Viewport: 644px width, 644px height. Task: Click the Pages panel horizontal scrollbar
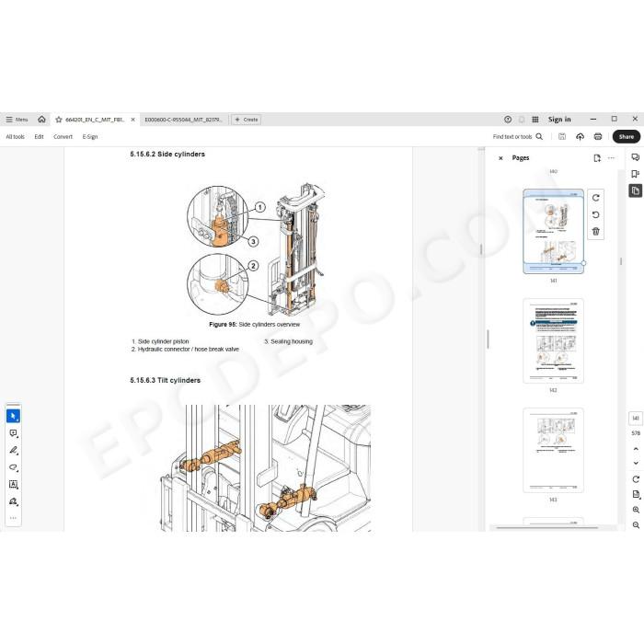pyautogui.click(x=546, y=527)
